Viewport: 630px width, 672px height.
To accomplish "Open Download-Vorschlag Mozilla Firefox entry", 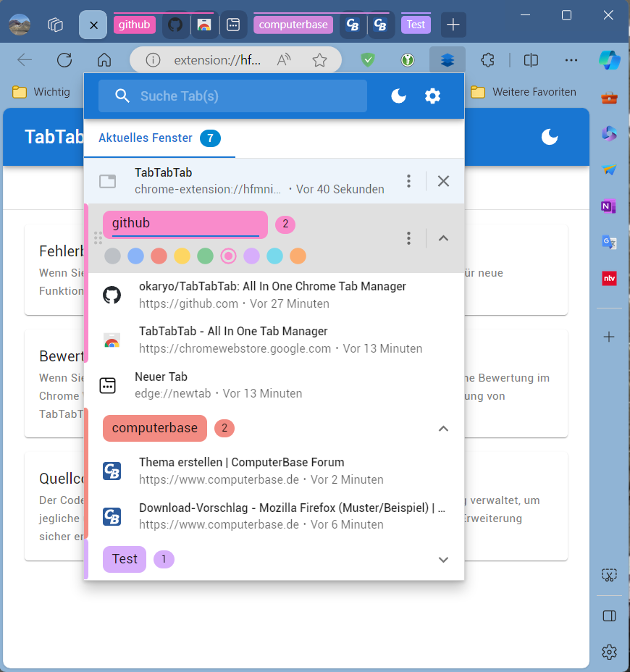I will click(277, 516).
